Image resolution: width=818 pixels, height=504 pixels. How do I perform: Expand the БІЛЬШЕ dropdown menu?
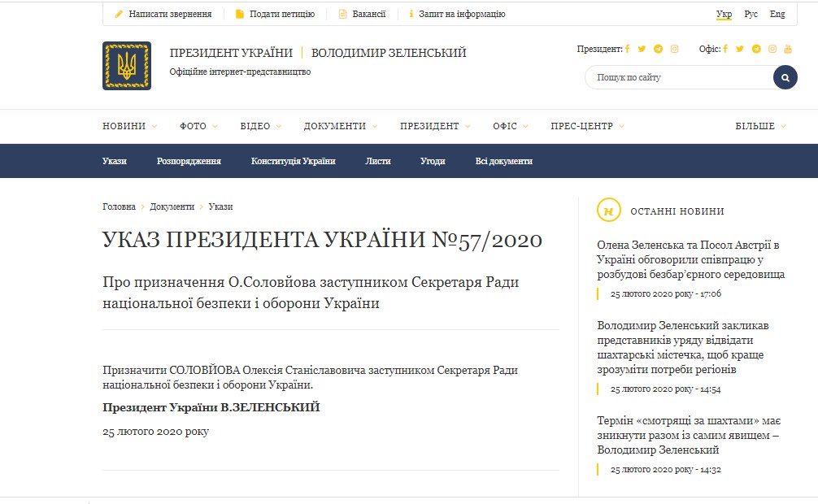click(760, 126)
